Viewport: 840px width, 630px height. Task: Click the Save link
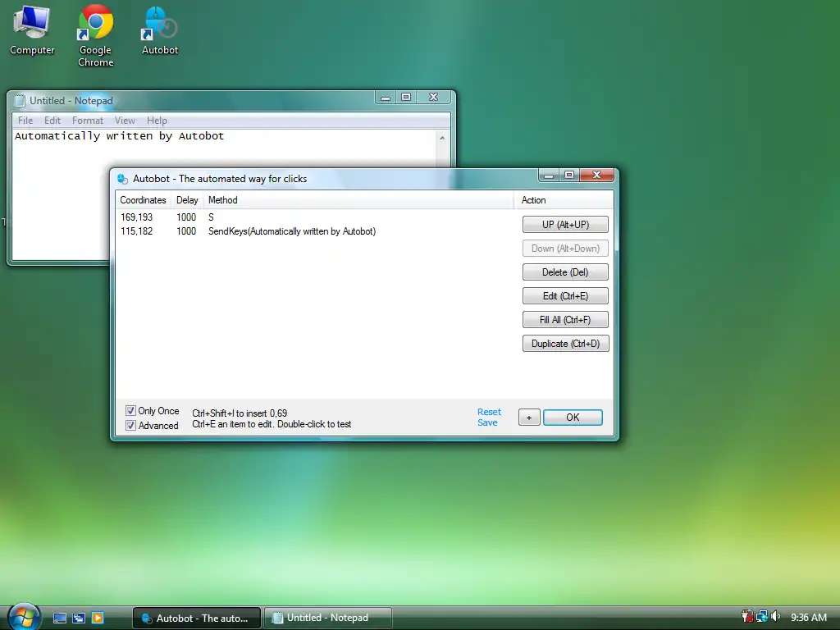click(x=487, y=422)
